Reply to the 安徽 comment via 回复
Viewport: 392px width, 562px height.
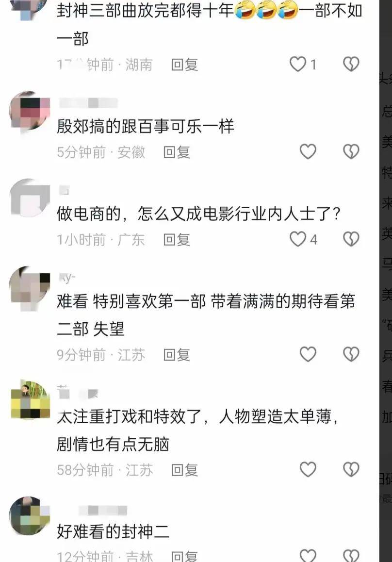pos(176,152)
